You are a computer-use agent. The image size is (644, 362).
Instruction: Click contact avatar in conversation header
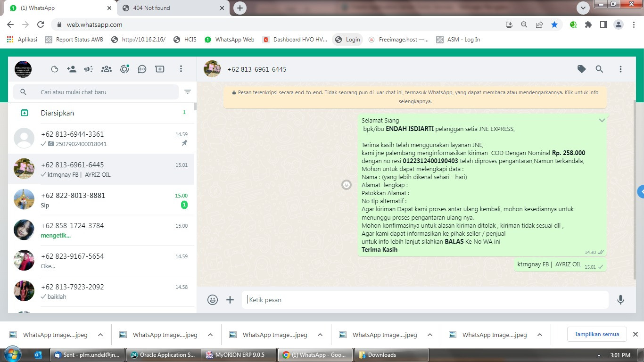pos(212,69)
